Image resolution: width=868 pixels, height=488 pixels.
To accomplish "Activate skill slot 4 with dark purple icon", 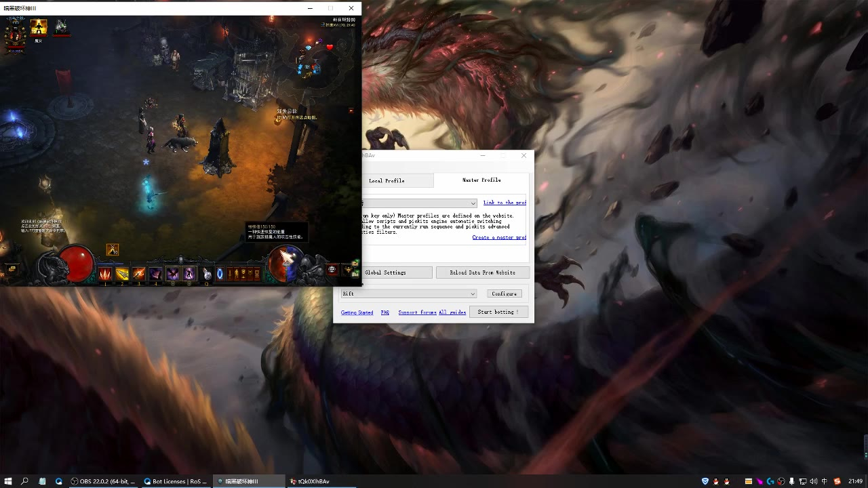I will point(156,274).
